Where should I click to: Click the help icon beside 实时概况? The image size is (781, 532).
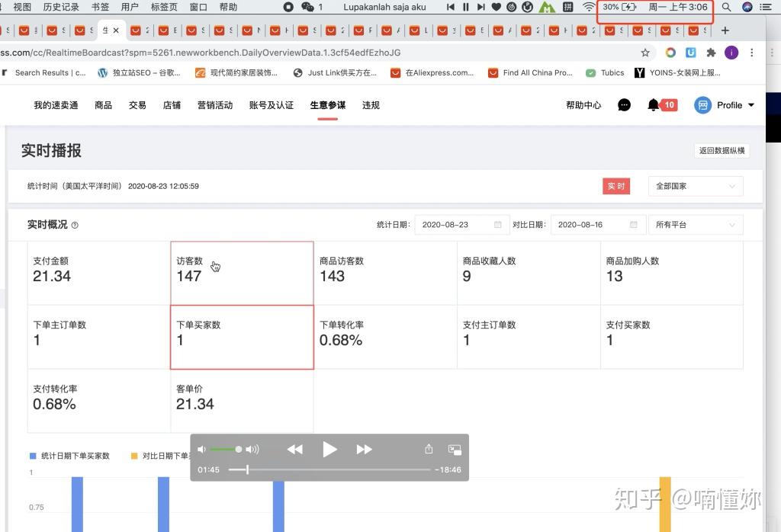(x=75, y=225)
